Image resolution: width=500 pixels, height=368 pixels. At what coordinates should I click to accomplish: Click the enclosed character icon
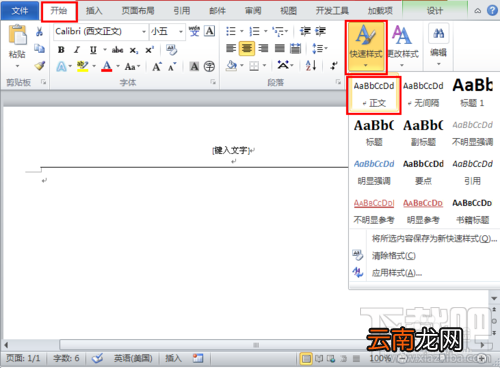click(209, 67)
